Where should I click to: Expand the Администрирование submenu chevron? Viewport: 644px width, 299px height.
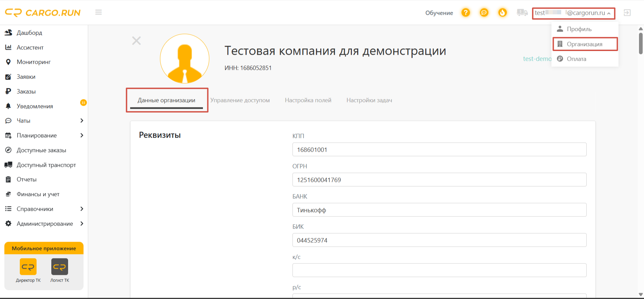(x=82, y=223)
